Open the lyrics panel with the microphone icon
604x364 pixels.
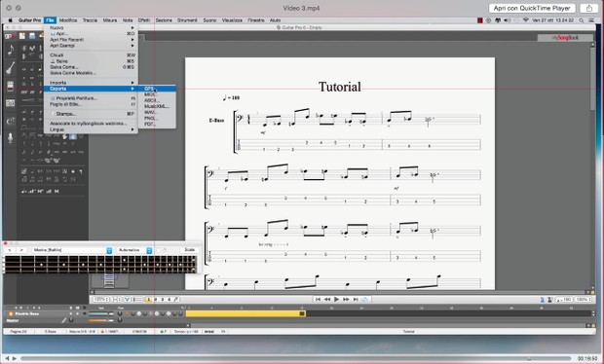pos(11,138)
